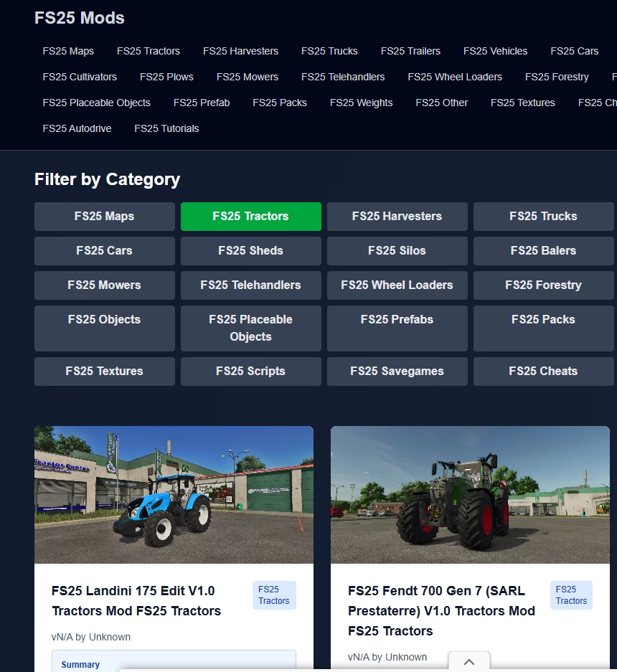Screen dimensions: 617x672
Task: Open FS25 Cultivators menu link
Action: [80, 77]
